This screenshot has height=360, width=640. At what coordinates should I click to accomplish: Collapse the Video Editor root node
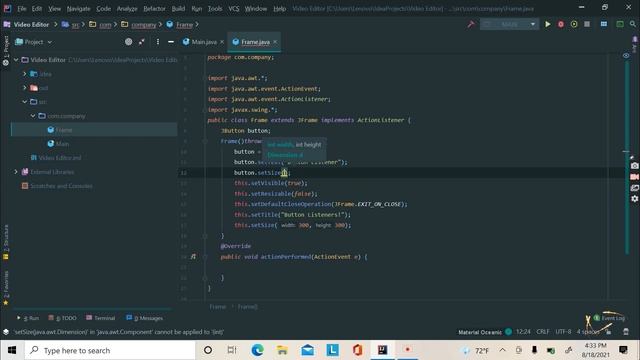point(16,60)
